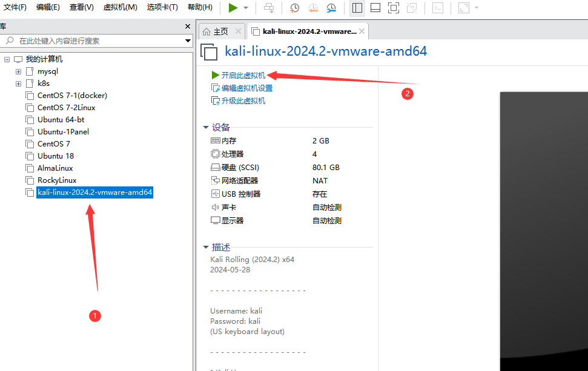
Task: Click send Ctrl+Alt+Del toolbar icon
Action: click(269, 8)
